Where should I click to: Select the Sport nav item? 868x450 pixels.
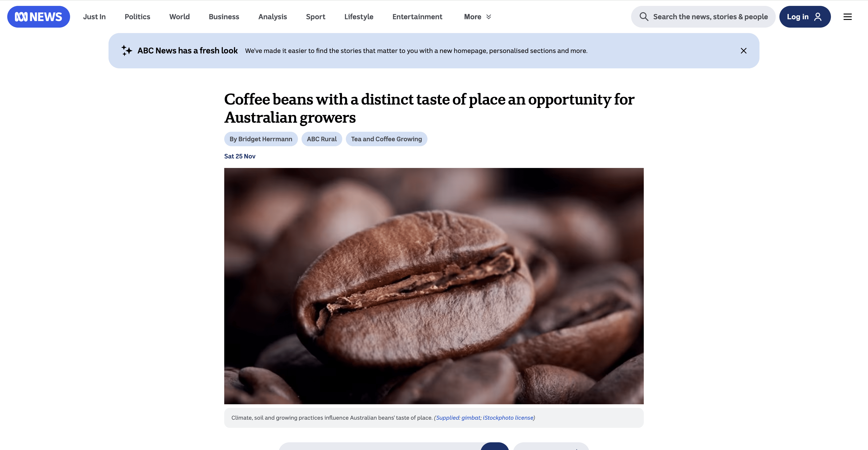(315, 17)
